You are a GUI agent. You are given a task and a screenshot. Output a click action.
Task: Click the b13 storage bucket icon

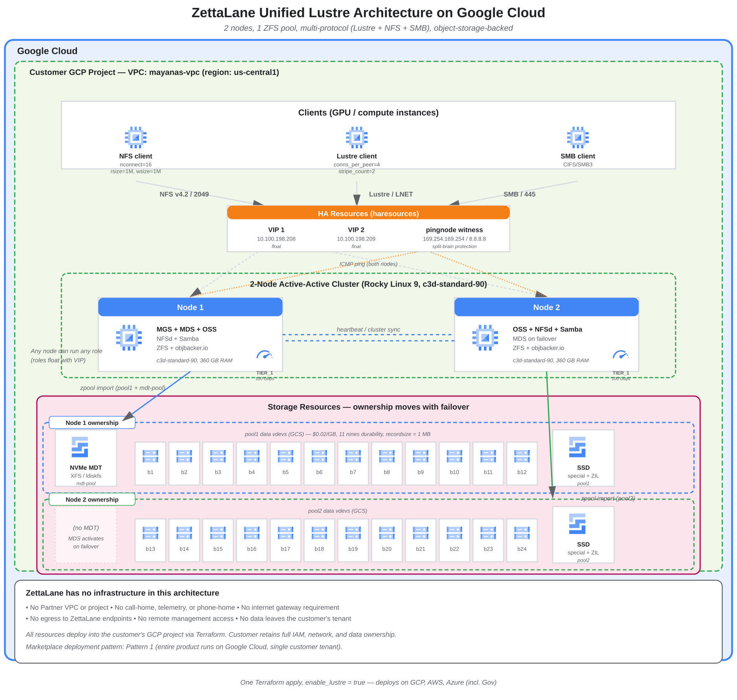pyautogui.click(x=150, y=533)
